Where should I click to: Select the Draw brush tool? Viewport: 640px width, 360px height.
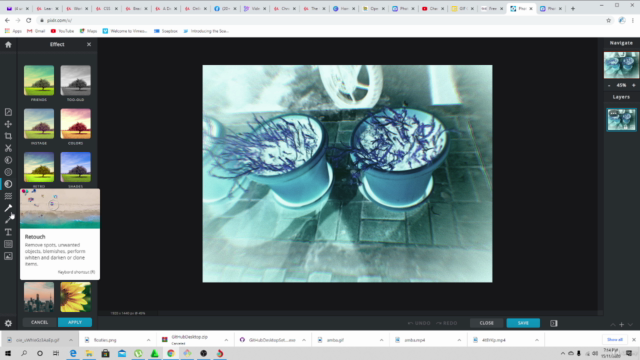(x=8, y=220)
